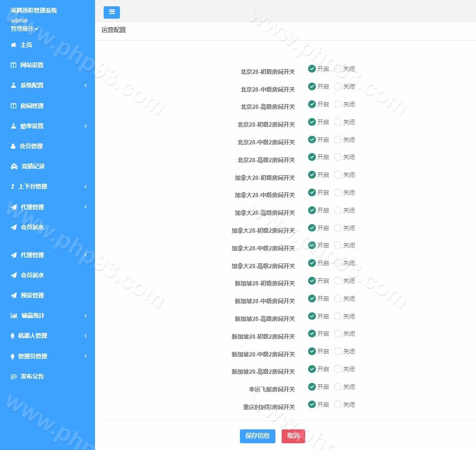
Task: Click the comment icon for 发布公告
Action: pos(13,377)
